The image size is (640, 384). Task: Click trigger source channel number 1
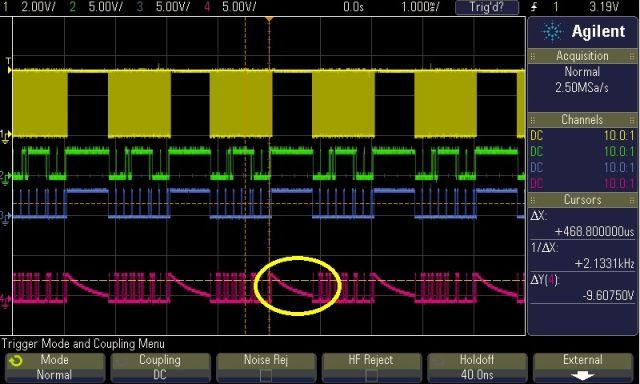coord(556,7)
